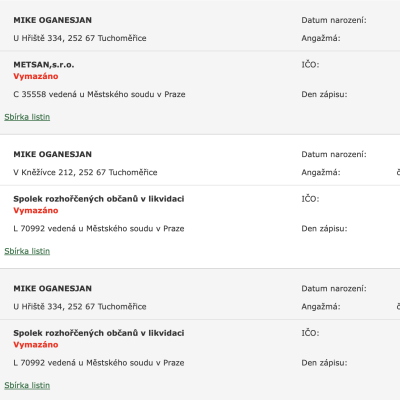400x400 pixels.
Task: Click Den zápisu label beside C 35558
Action: (x=324, y=94)
